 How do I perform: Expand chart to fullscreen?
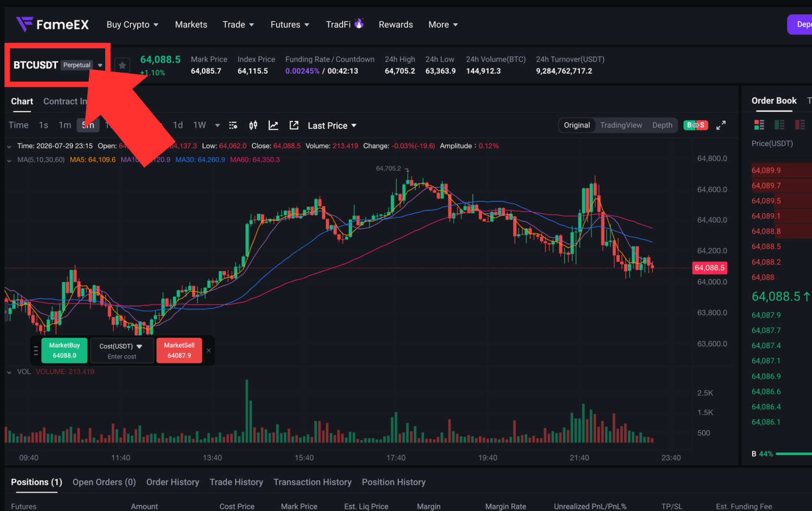(721, 125)
